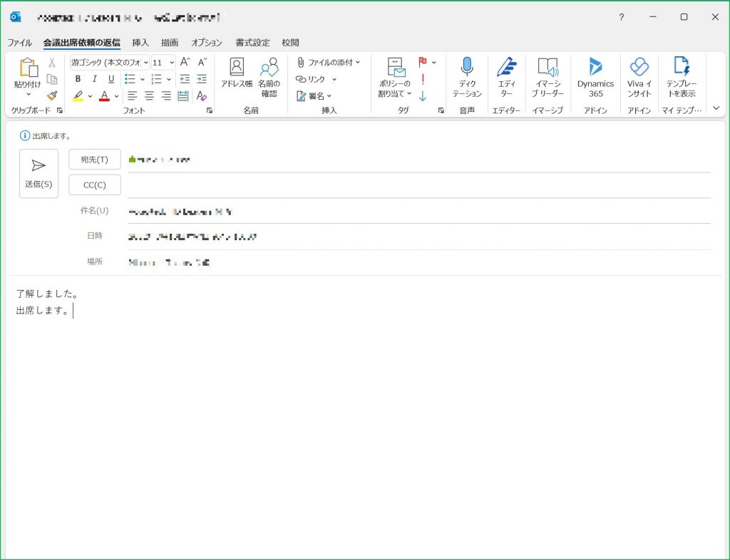
Task: Switch to the Insert (挿入) tab
Action: tap(140, 43)
